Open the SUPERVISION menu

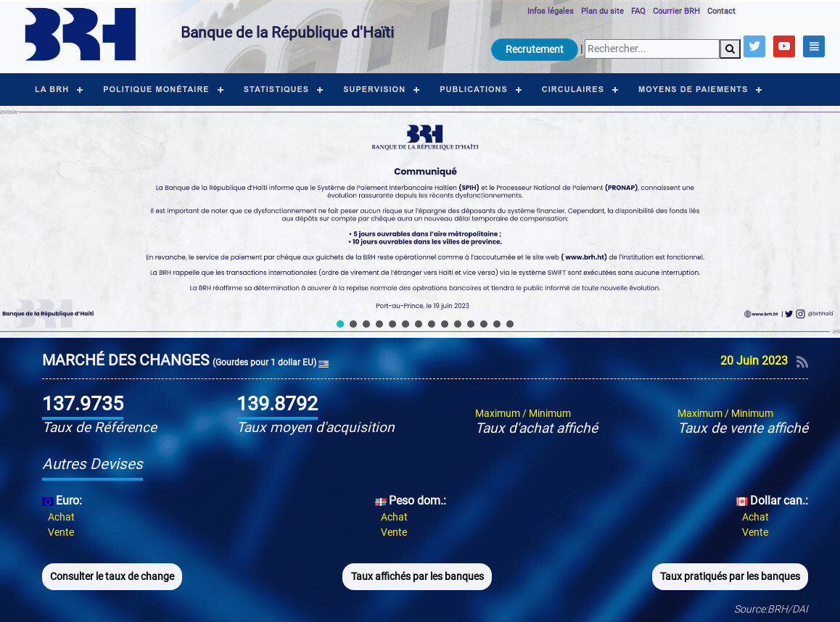point(374,89)
